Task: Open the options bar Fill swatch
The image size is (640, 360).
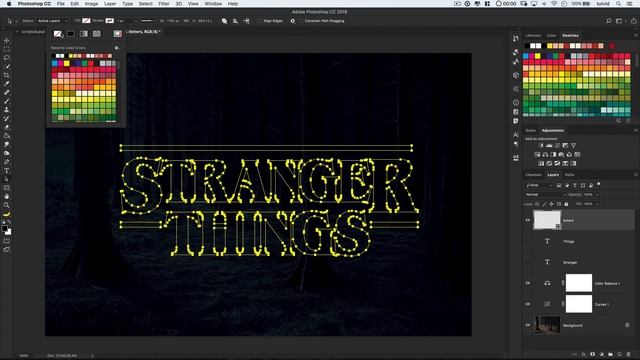Action: tap(86, 21)
